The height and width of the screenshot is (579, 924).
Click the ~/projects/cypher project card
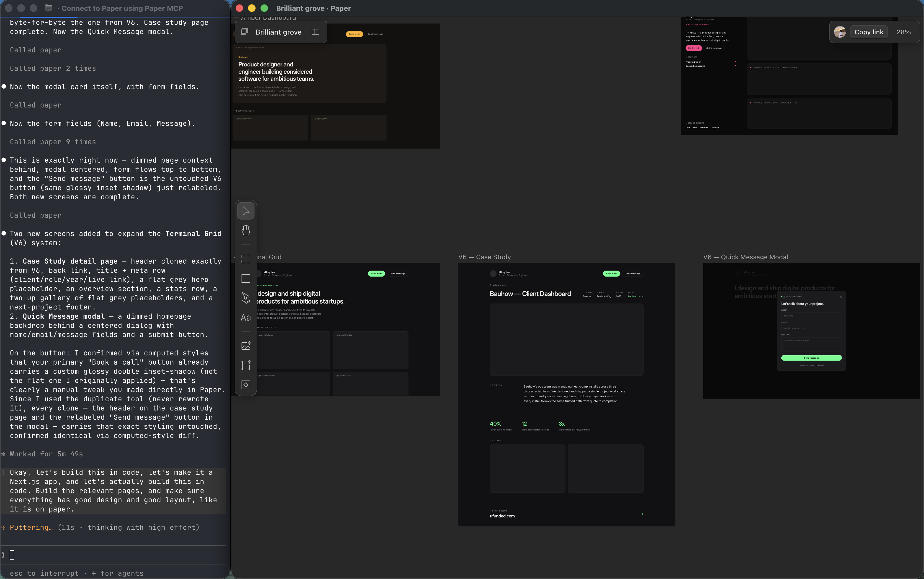[x=370, y=383]
